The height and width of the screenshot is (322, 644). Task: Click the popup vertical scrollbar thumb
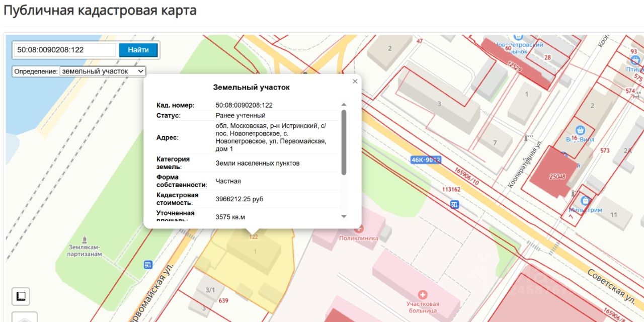coord(344,142)
